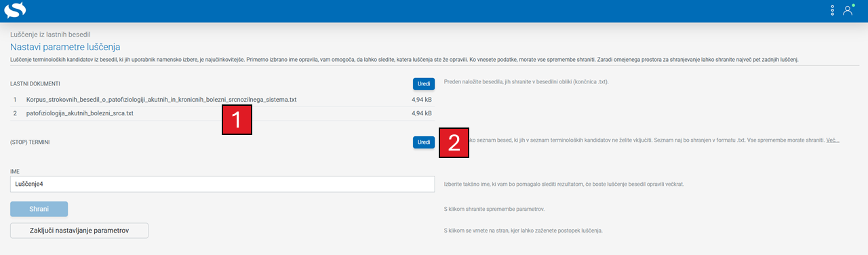The height and width of the screenshot is (255, 868).
Task: Open the user account icon
Action: click(x=848, y=10)
